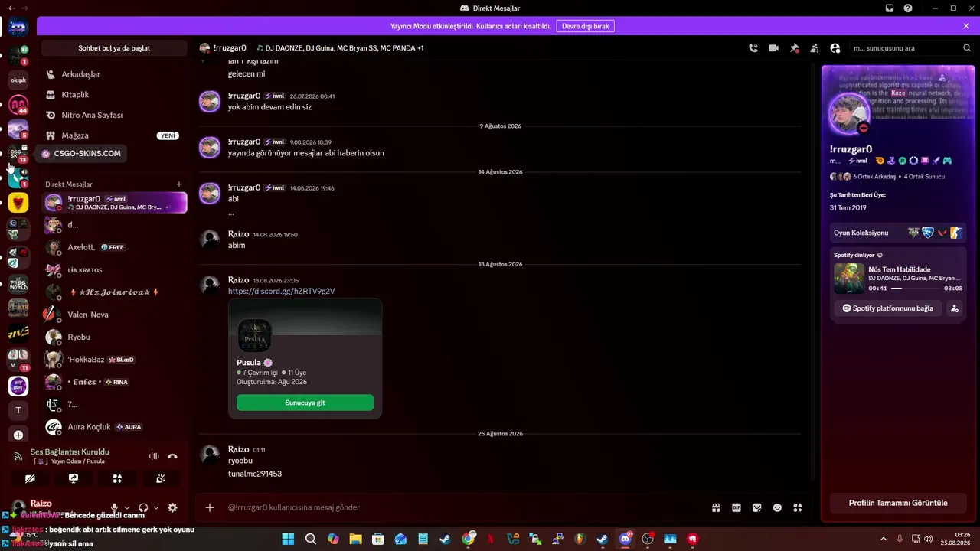
Task: Open Nitro Ana Sayfası
Action: pos(114,115)
